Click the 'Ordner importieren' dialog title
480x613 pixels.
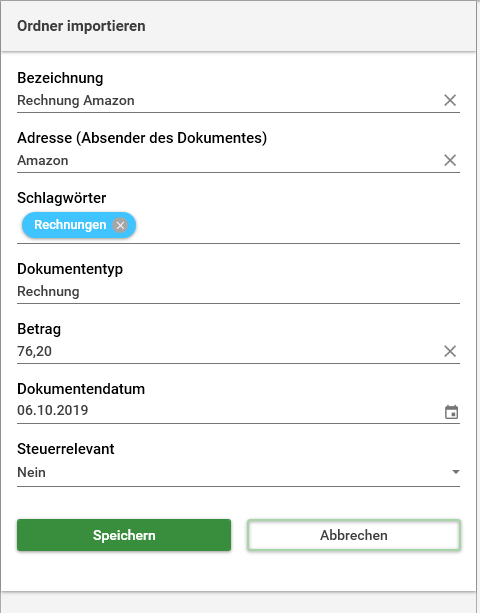point(81,26)
